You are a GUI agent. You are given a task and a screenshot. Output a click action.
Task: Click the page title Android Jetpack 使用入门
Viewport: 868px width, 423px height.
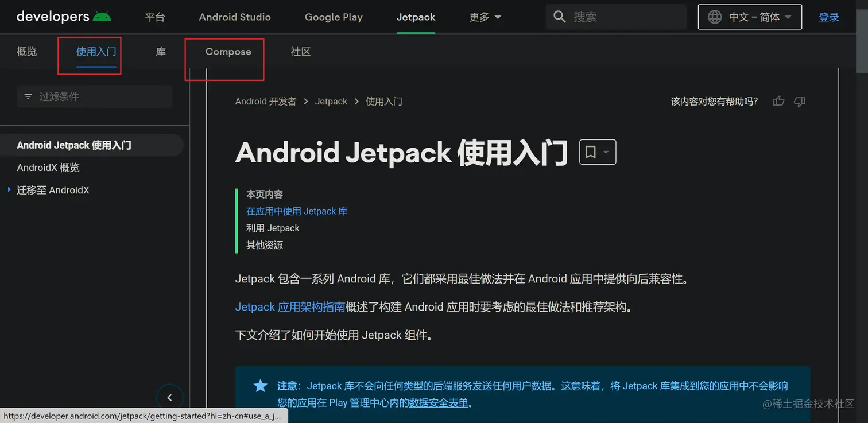point(402,153)
